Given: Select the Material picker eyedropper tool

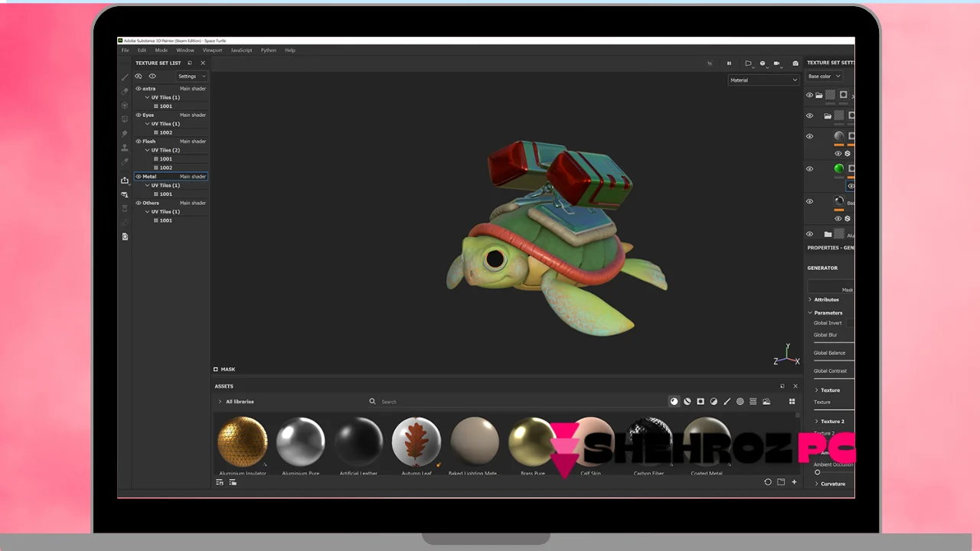Looking at the screenshot, I should pyautogui.click(x=125, y=161).
